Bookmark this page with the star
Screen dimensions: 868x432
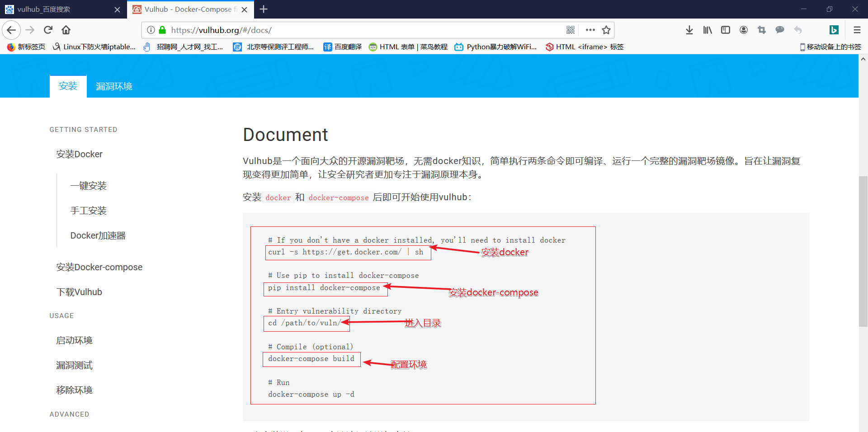[x=606, y=30]
